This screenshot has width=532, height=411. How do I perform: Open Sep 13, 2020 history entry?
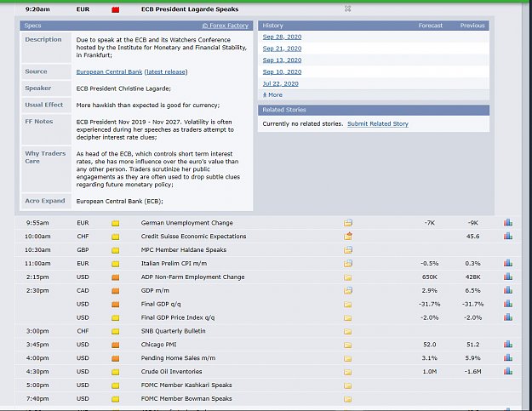(x=282, y=60)
